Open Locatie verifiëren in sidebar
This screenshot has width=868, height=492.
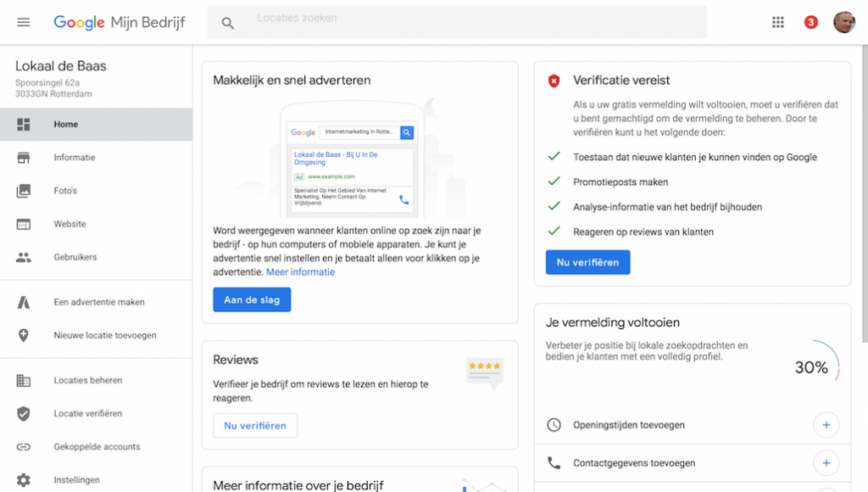point(97,413)
